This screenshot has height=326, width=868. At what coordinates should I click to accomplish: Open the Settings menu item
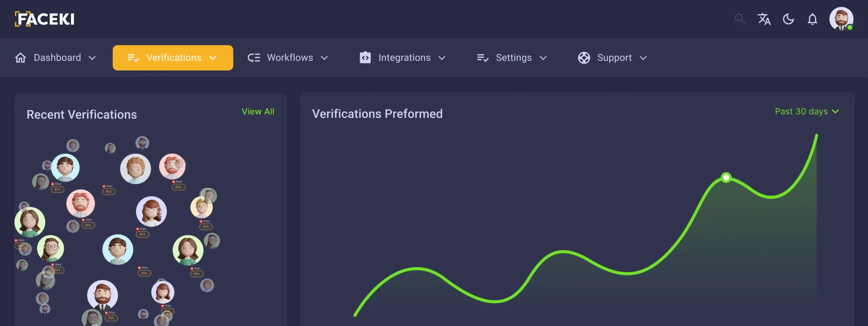coord(513,58)
